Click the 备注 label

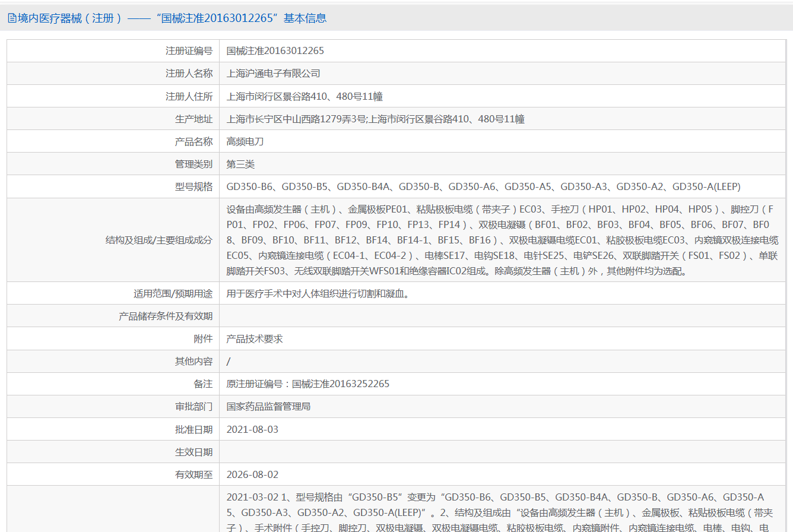(203, 384)
